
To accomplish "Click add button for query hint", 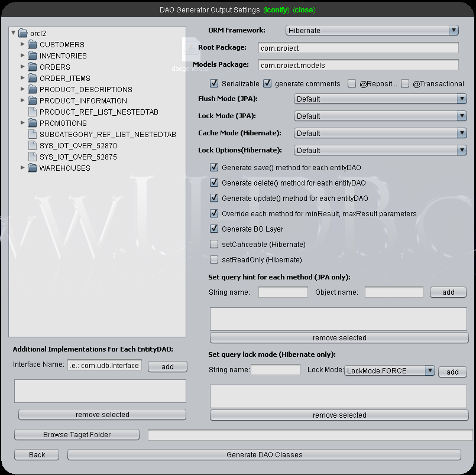I will coord(448,292).
